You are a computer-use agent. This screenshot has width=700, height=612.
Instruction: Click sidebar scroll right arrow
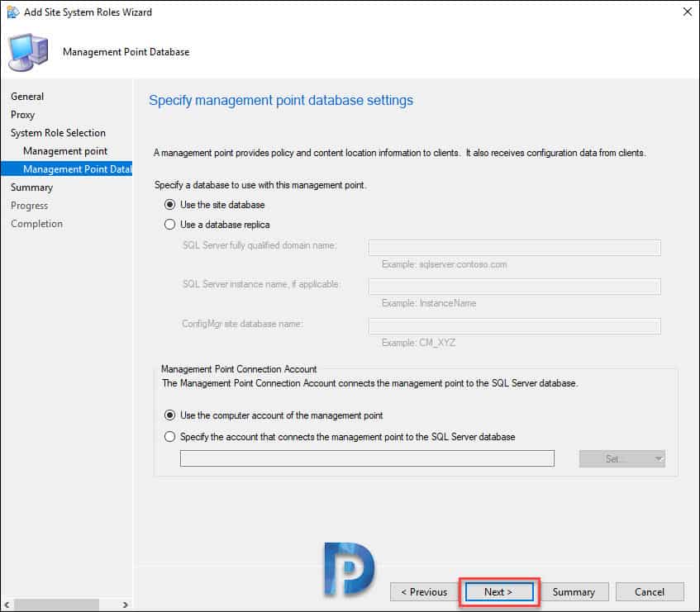click(126, 605)
